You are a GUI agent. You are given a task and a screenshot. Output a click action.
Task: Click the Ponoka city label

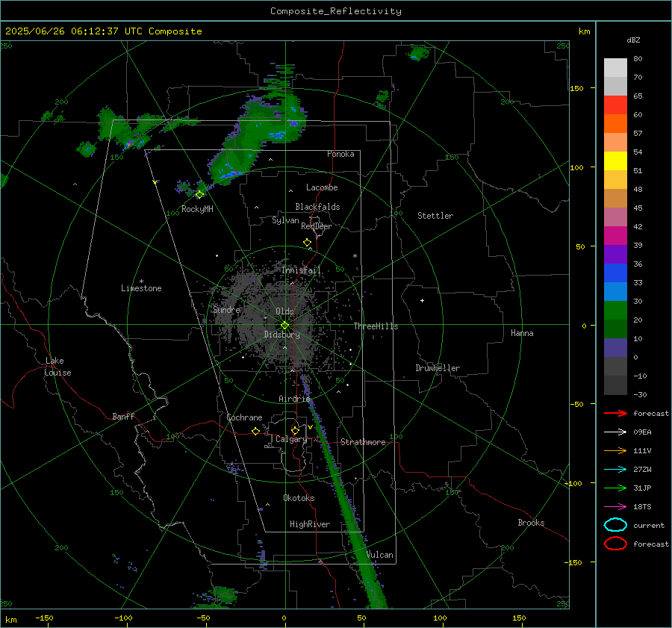point(340,154)
